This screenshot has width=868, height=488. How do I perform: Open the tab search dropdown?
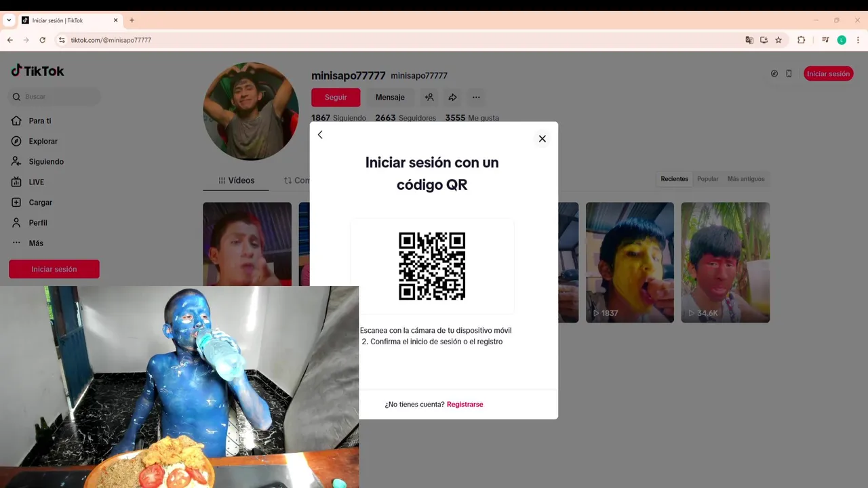click(9, 20)
